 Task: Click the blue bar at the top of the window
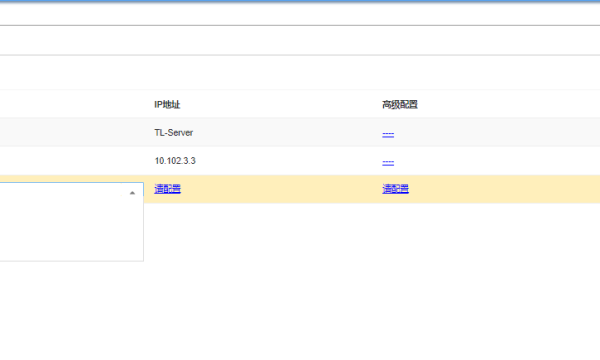pos(300,1)
